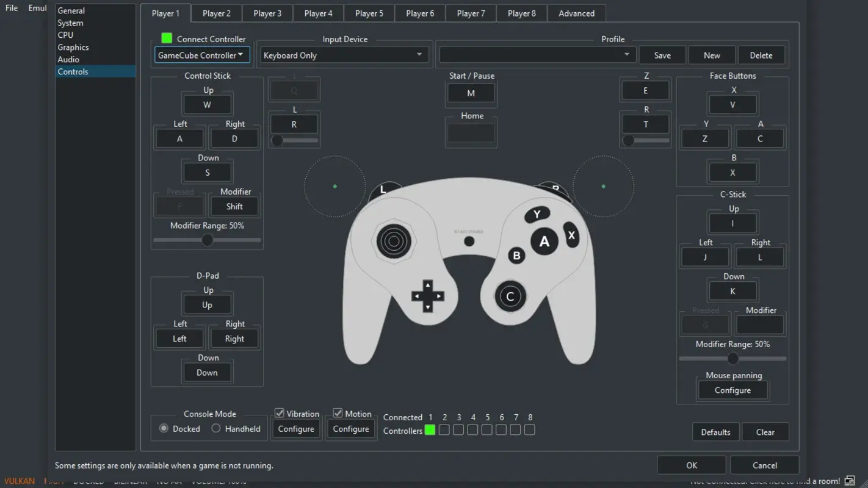Toggle DOCKED mode from the status bar
Image resolution: width=868 pixels, height=488 pixels.
[x=88, y=481]
